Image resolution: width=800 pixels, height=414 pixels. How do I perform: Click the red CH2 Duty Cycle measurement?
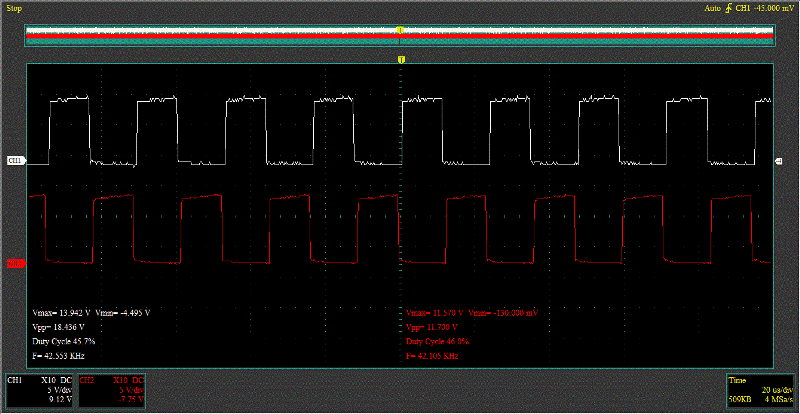pos(438,341)
